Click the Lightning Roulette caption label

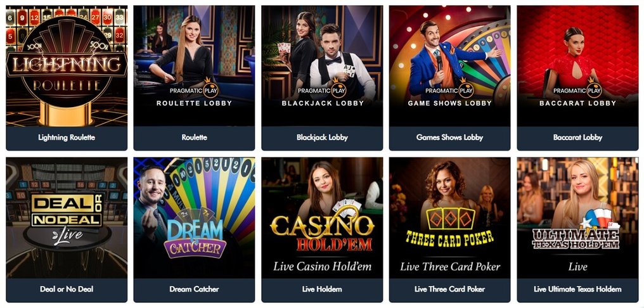click(x=67, y=138)
